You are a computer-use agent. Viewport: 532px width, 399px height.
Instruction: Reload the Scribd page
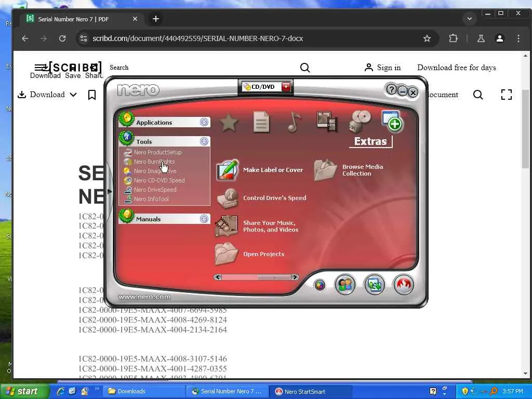click(x=62, y=38)
